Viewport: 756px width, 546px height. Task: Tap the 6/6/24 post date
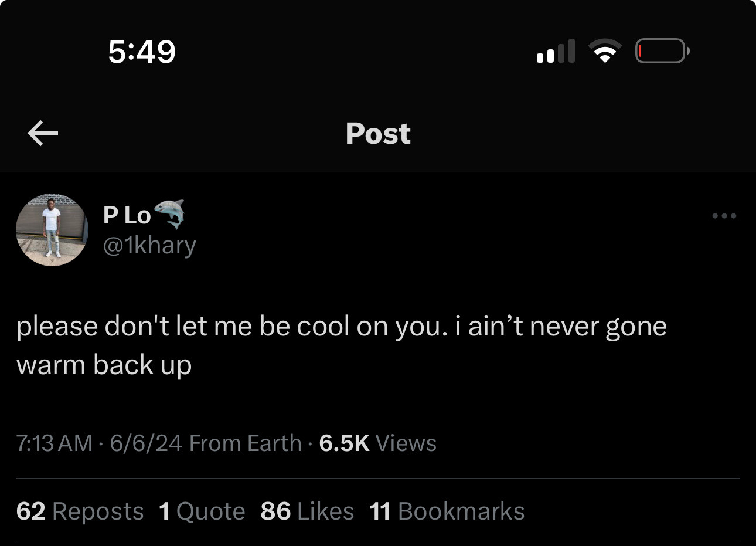(145, 443)
